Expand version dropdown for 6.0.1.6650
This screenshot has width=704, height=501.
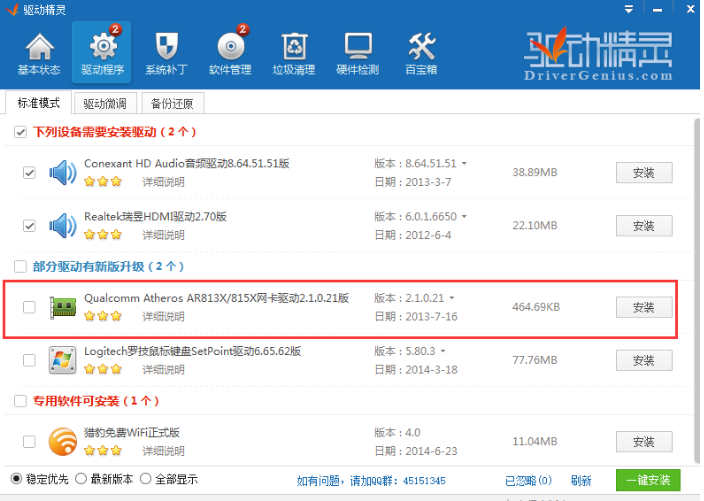click(464, 216)
